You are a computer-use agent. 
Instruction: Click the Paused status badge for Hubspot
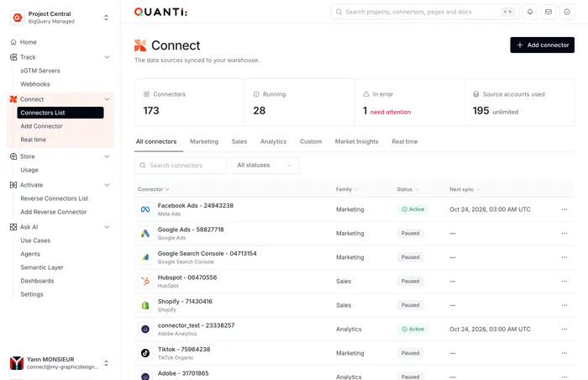[410, 282]
